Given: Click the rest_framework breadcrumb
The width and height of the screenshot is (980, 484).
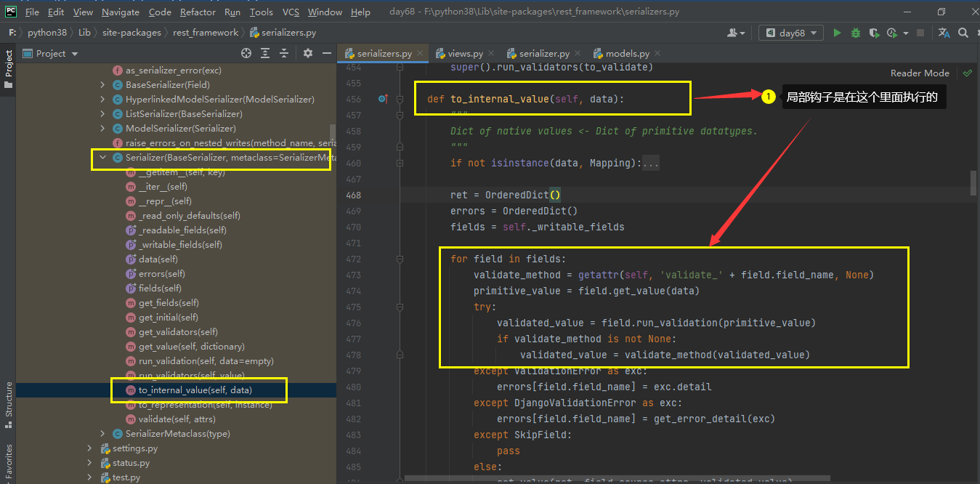Looking at the screenshot, I should (x=206, y=33).
